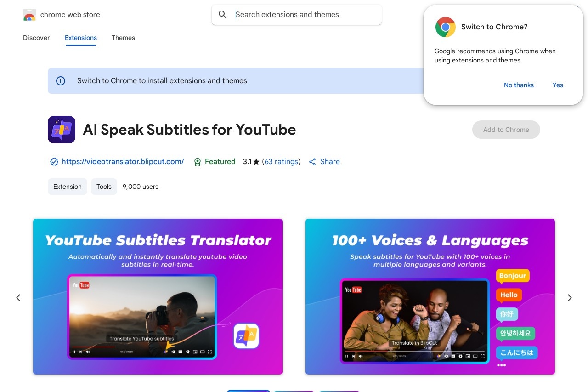Click the search magnifier icon
Viewport: 588px width, 392px height.
point(223,15)
